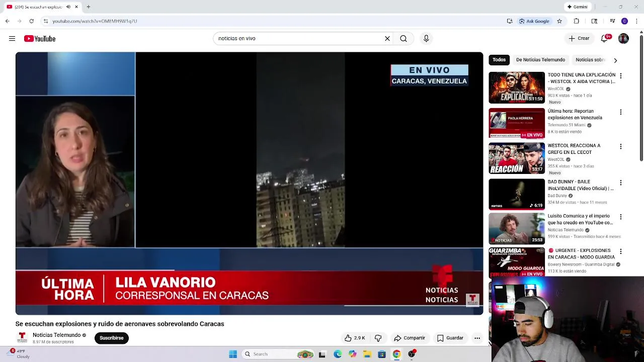This screenshot has width=644, height=362.
Task: Click the Crear button
Action: (579, 39)
